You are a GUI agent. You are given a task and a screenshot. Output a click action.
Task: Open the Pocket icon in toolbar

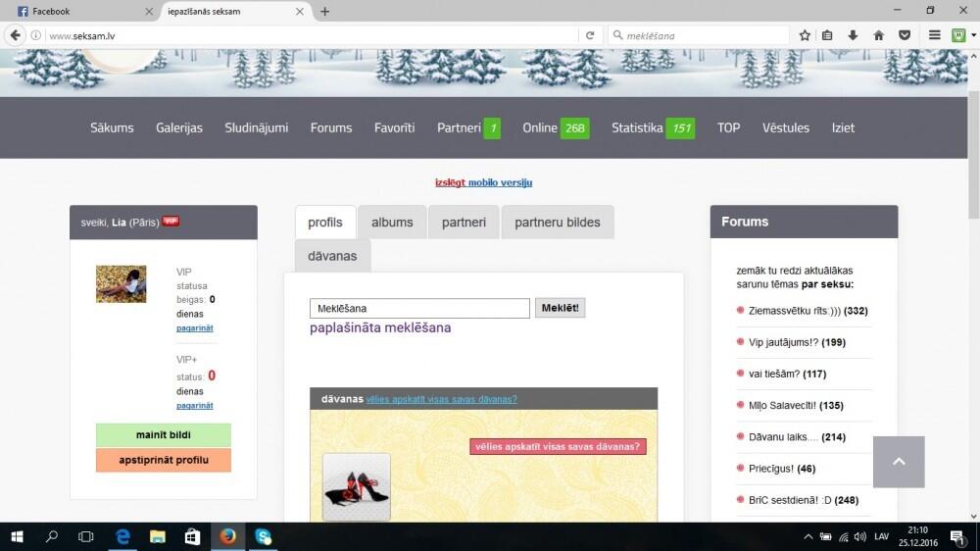click(905, 35)
